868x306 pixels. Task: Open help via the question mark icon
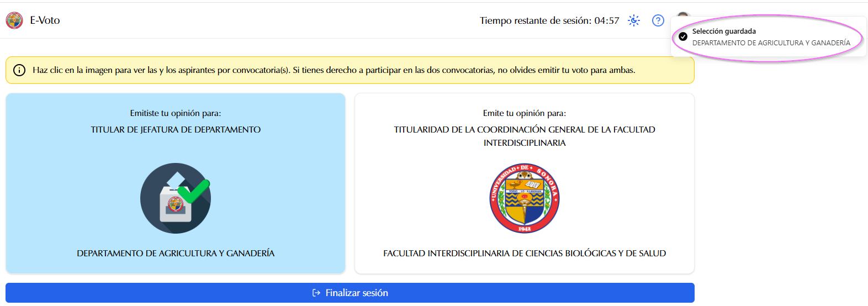[658, 20]
